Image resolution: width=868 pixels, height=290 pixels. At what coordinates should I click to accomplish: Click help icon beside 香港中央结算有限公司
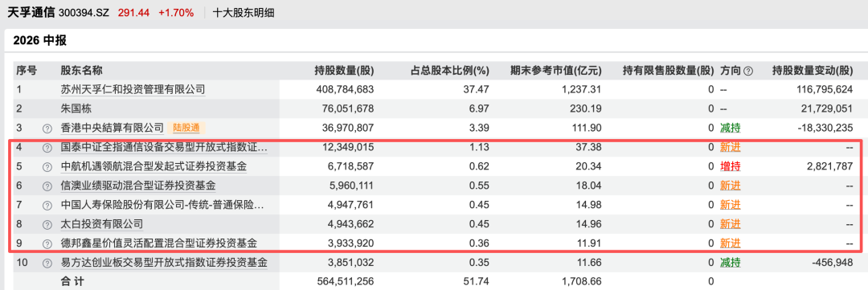47,128
